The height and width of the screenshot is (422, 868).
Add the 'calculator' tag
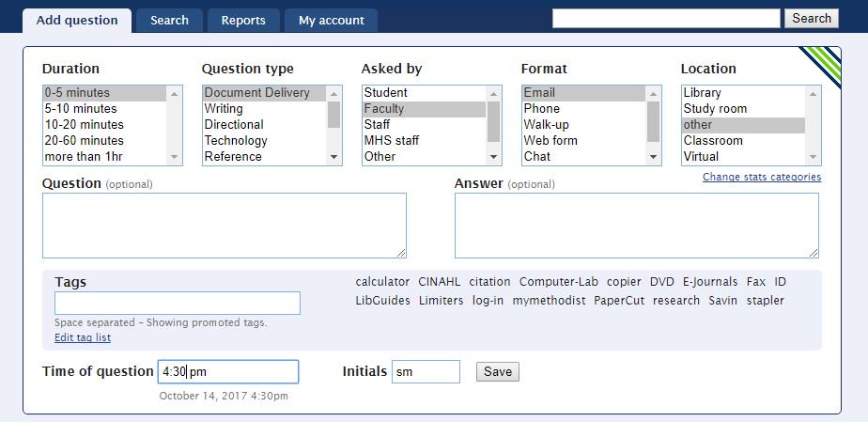382,282
